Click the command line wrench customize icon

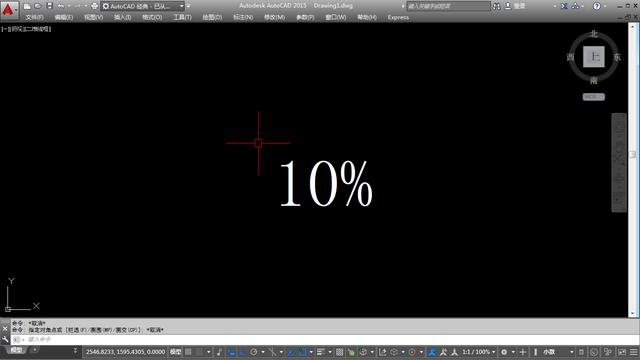pos(5,339)
